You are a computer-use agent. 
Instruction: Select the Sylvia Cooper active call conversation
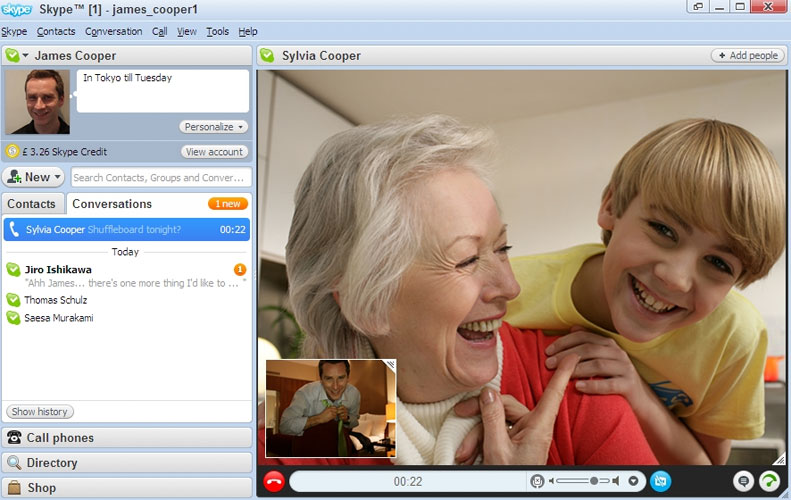(x=126, y=230)
